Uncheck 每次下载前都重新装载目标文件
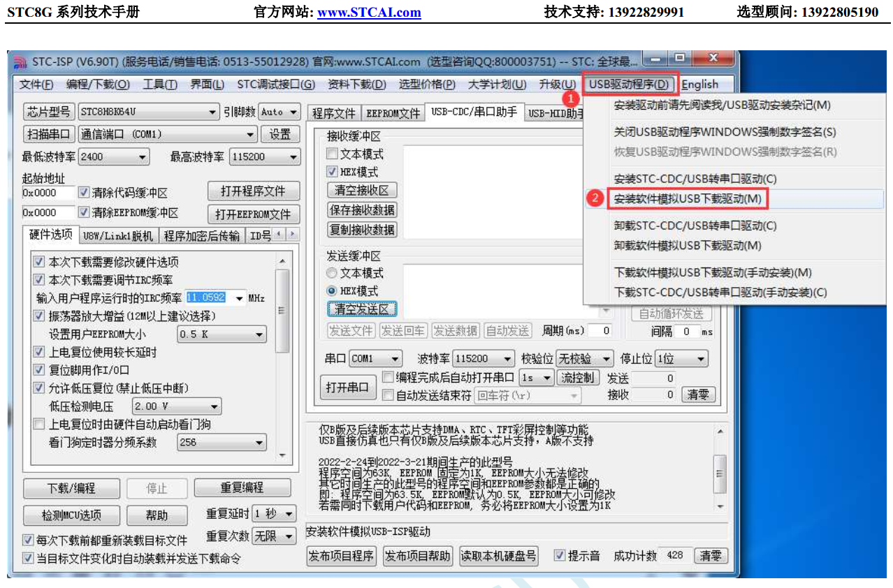The height and width of the screenshot is (588, 893). (28, 541)
